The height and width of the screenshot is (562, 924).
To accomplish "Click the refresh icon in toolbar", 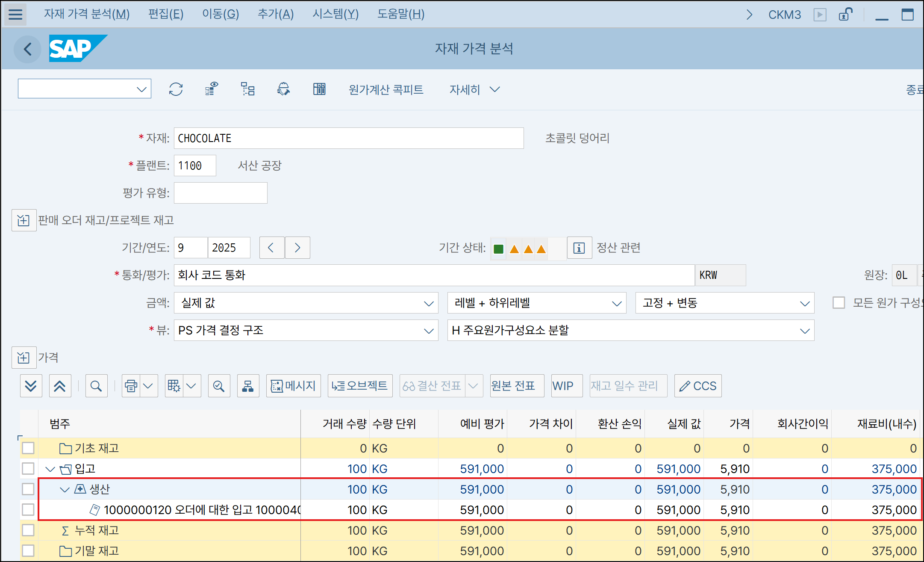I will (x=176, y=89).
